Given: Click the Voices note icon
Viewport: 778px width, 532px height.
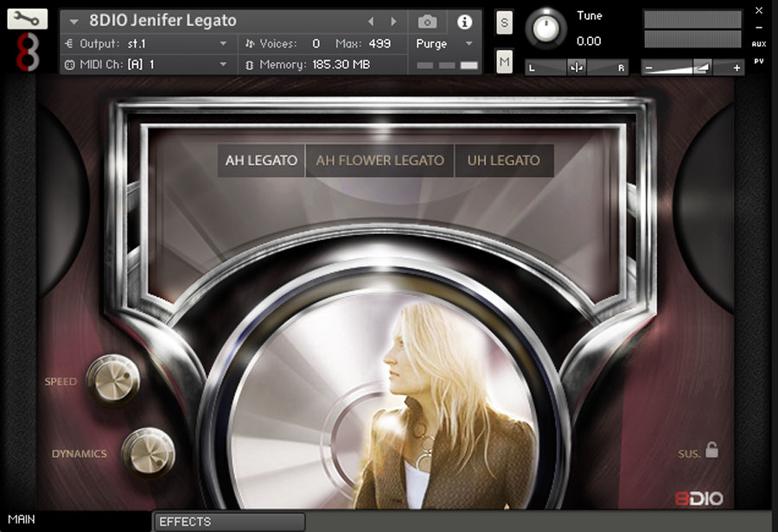Looking at the screenshot, I should 250,44.
